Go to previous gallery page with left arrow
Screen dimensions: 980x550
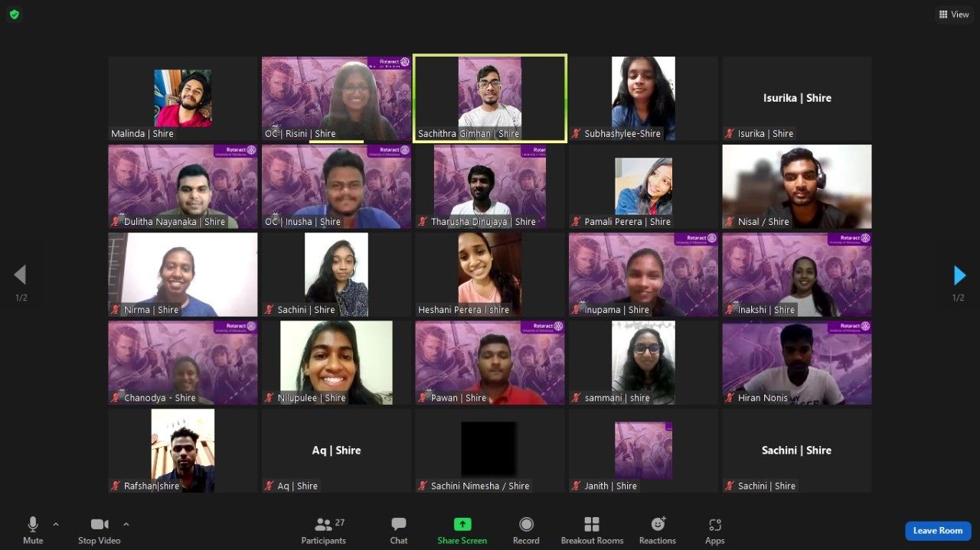(x=20, y=275)
